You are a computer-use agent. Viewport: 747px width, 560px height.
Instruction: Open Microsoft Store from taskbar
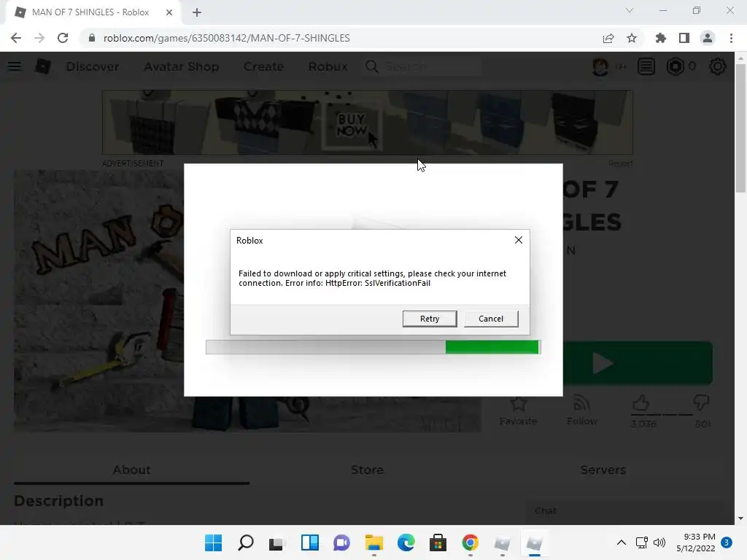[x=438, y=542]
